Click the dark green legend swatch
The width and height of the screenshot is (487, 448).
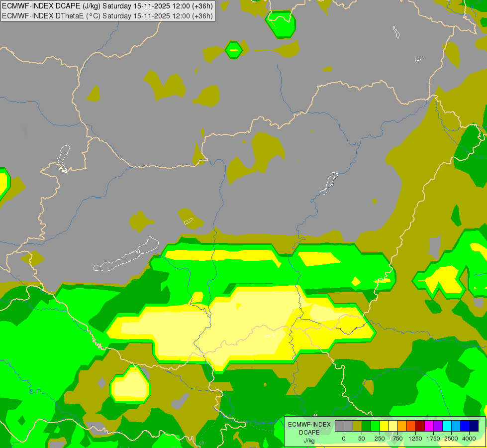pos(367,426)
